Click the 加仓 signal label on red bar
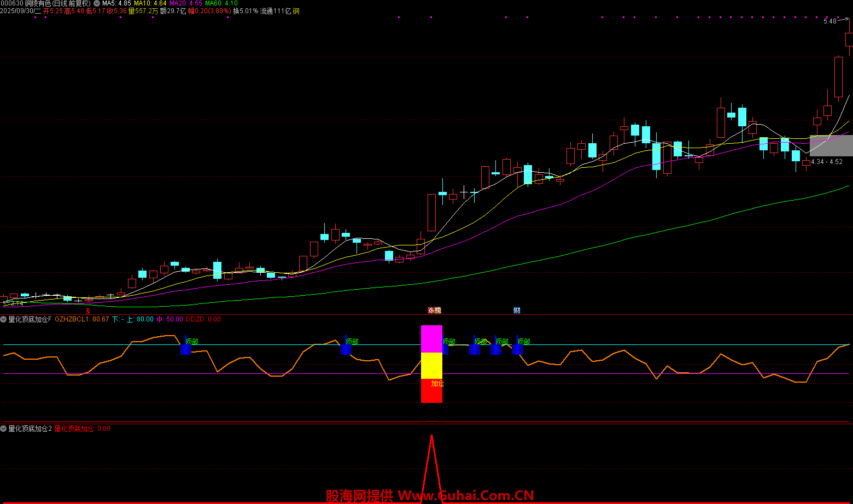 point(437,384)
